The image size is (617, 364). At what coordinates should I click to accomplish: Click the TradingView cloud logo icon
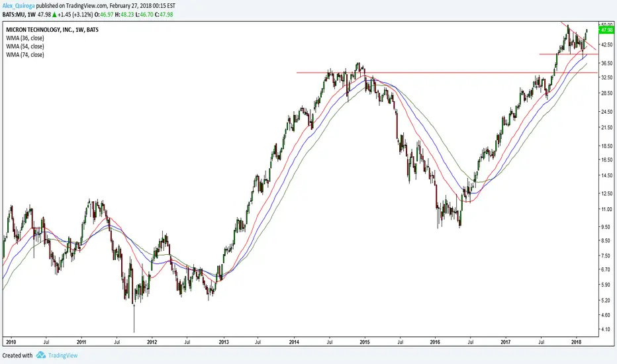[40, 355]
